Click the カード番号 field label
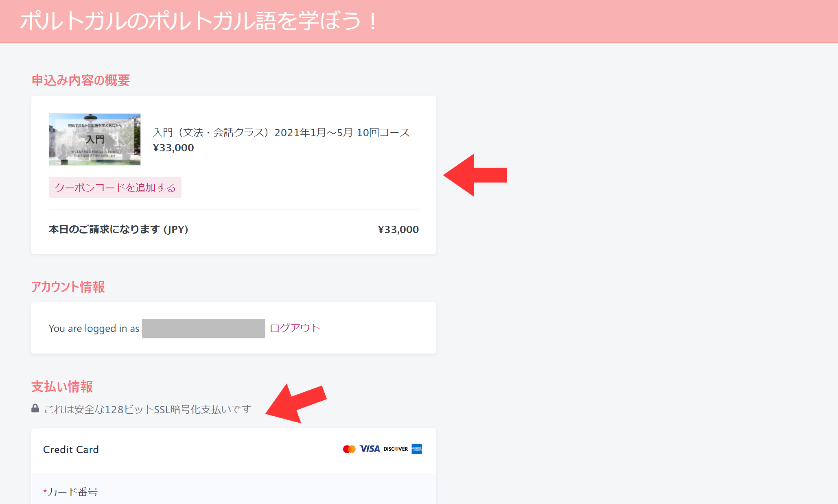Image resolution: width=838 pixels, height=504 pixels. click(70, 492)
